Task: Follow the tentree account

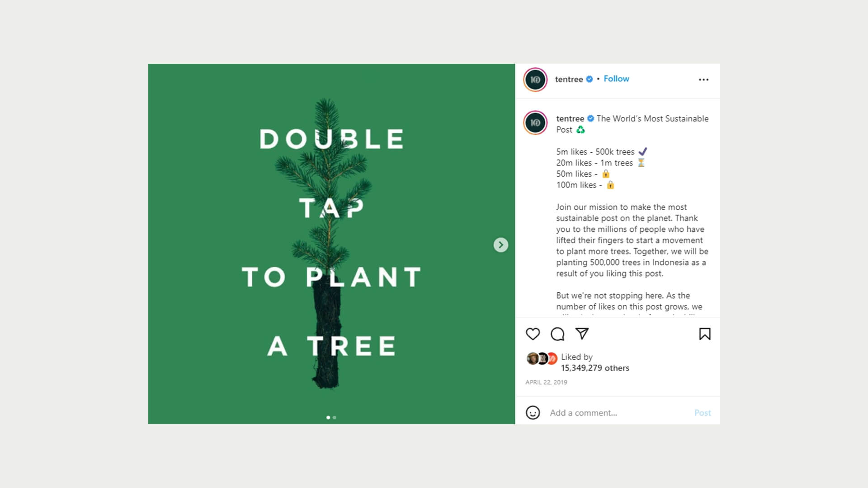Action: (x=616, y=79)
